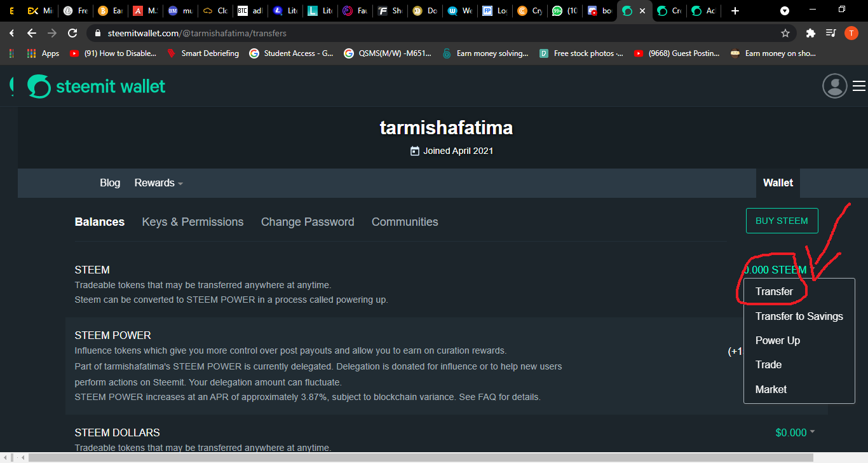Open the Smart Debriefing bookmark

click(x=203, y=53)
